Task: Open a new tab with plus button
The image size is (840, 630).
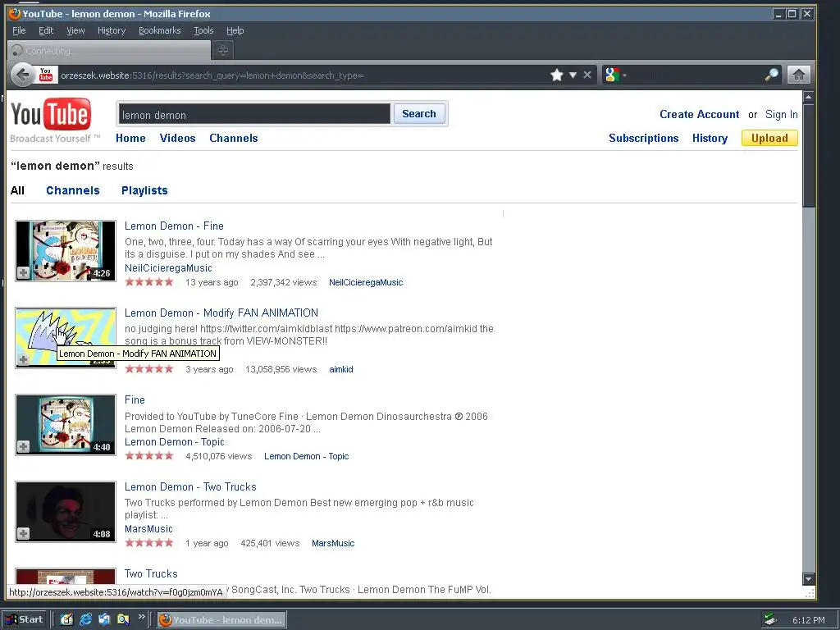Action: 223,50
